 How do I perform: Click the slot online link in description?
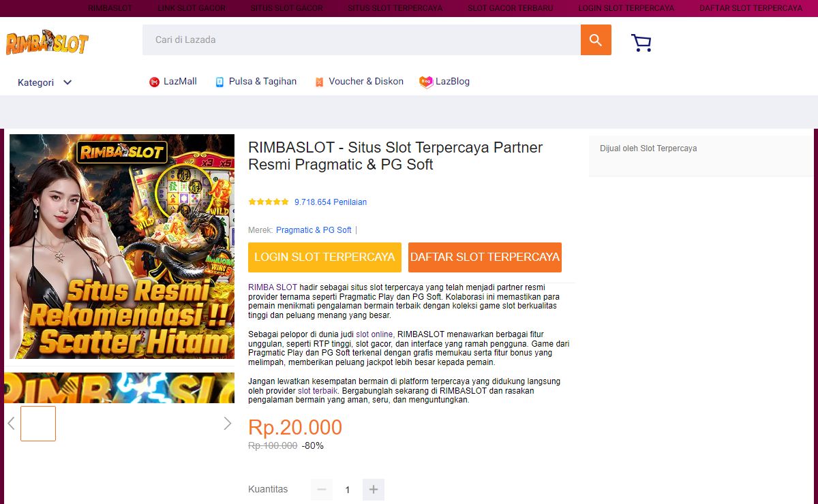pos(374,334)
